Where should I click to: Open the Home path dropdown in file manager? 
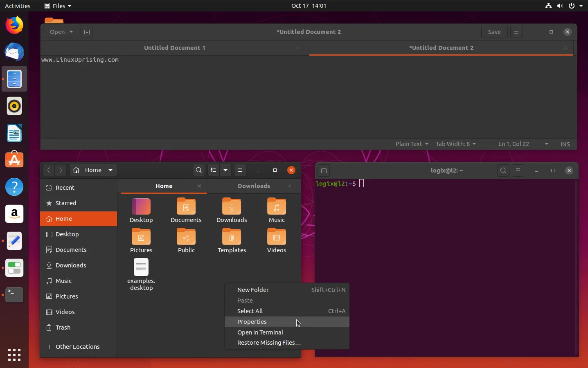pyautogui.click(x=93, y=171)
